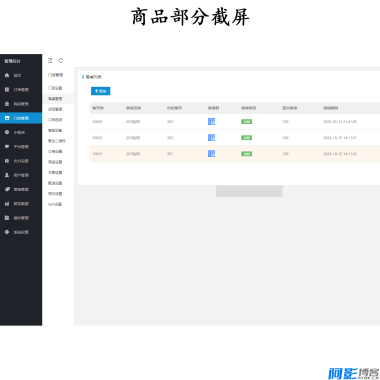Click the blue add button above the table
Image resolution: width=380 pixels, height=380 pixels.
tap(101, 91)
